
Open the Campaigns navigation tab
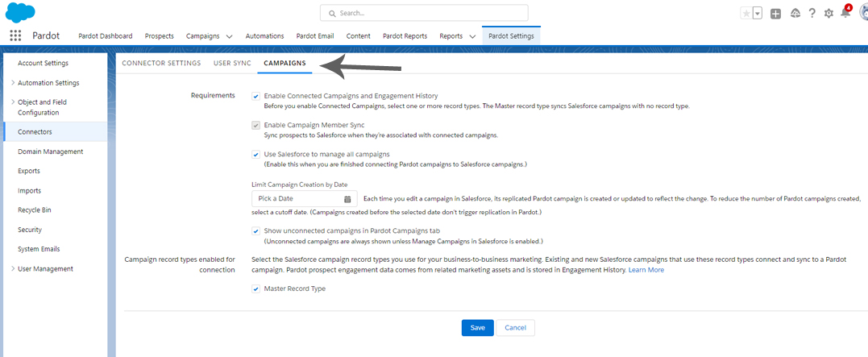(x=202, y=36)
